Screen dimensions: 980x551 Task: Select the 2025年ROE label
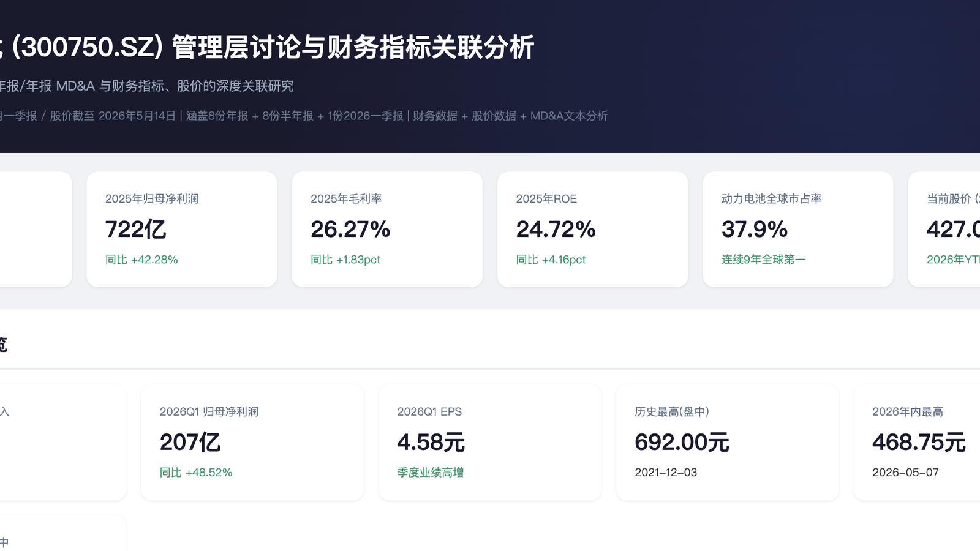click(546, 198)
